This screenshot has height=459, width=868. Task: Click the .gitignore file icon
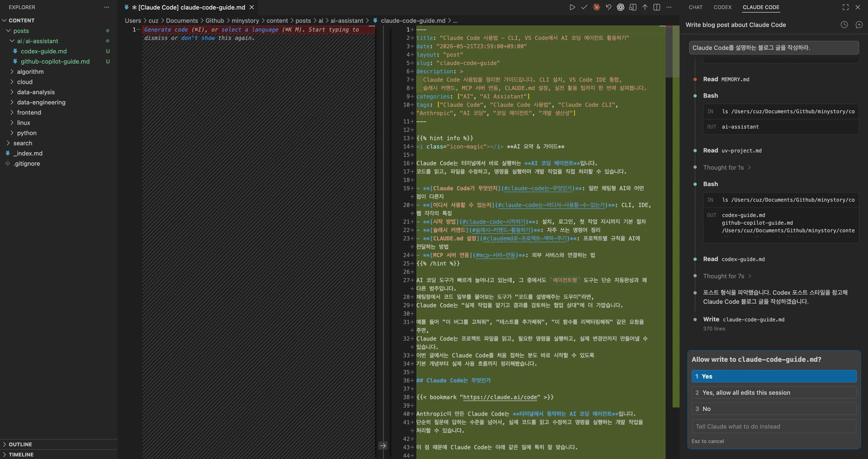pos(8,164)
